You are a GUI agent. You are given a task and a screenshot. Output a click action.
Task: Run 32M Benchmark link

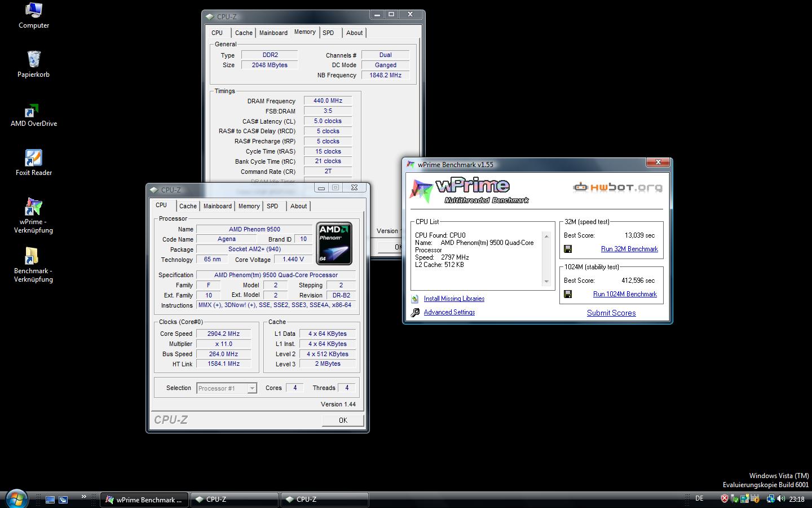629,249
